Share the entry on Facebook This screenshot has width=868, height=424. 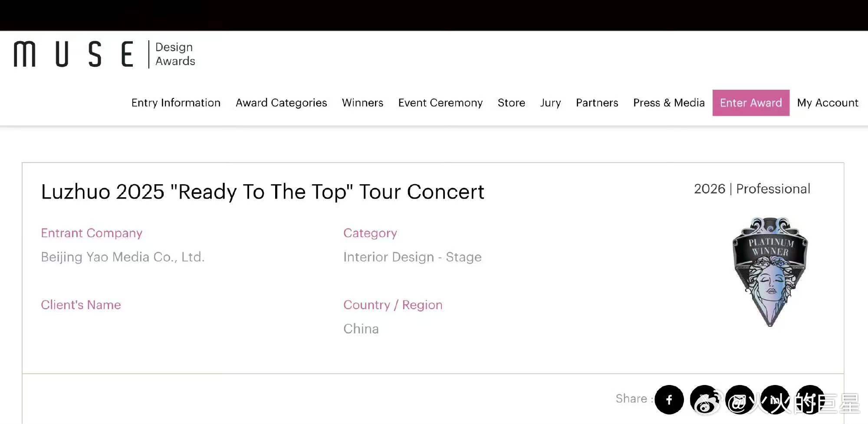[x=669, y=399]
